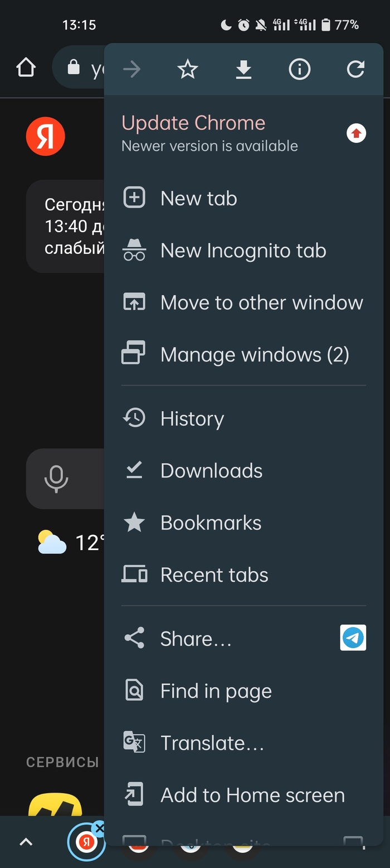The height and width of the screenshot is (868, 390).
Task: Expand the bottom tab strip chevron
Action: [x=26, y=842]
